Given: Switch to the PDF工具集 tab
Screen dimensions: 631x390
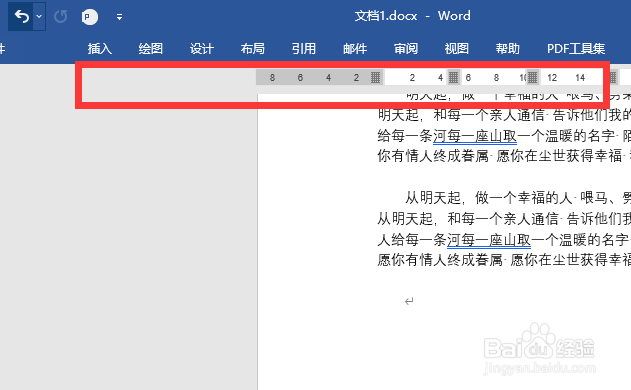Looking at the screenshot, I should (x=576, y=49).
